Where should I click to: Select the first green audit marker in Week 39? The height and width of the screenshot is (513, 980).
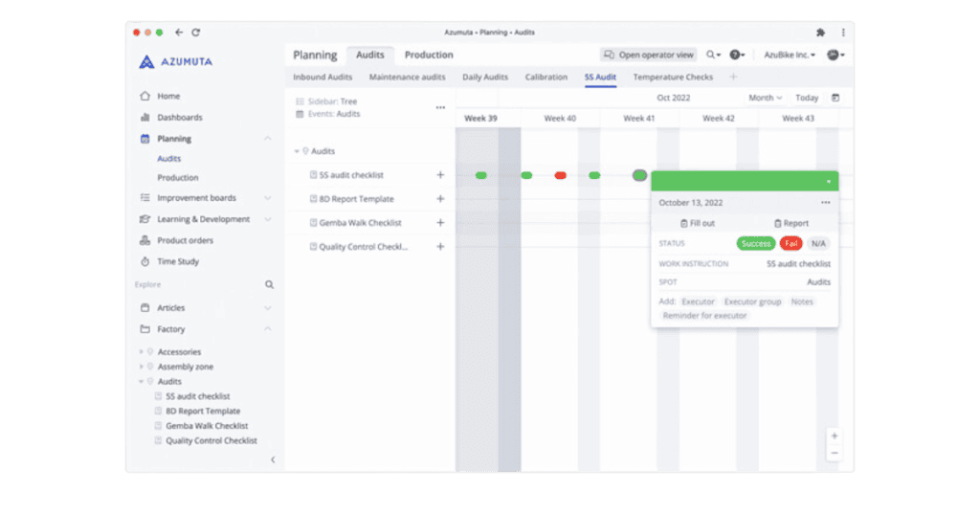tap(481, 175)
